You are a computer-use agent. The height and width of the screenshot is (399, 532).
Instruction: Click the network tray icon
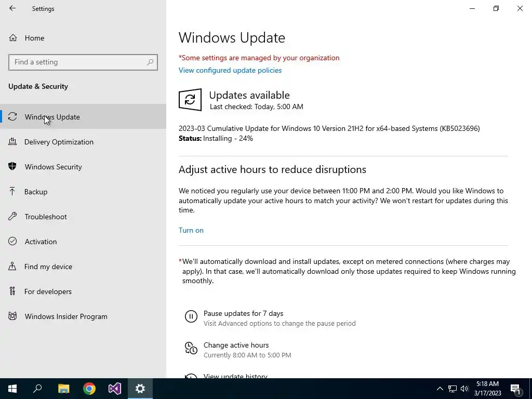tap(453, 389)
